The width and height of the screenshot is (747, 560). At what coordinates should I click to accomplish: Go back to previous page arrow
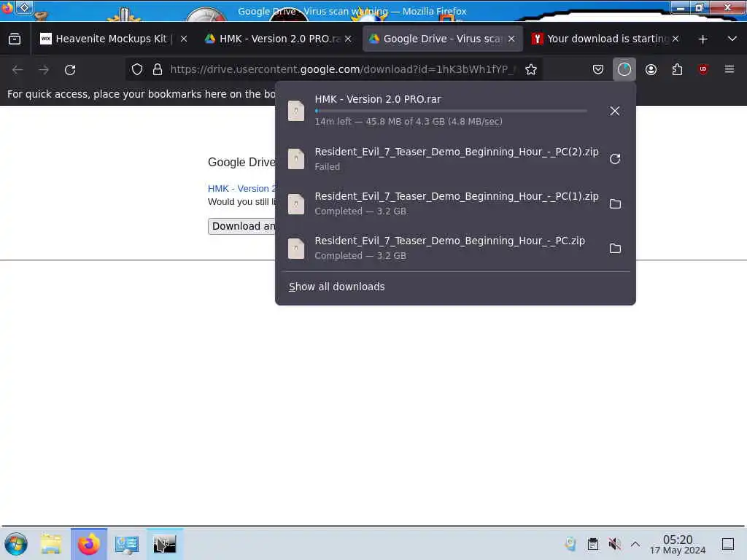click(x=18, y=70)
